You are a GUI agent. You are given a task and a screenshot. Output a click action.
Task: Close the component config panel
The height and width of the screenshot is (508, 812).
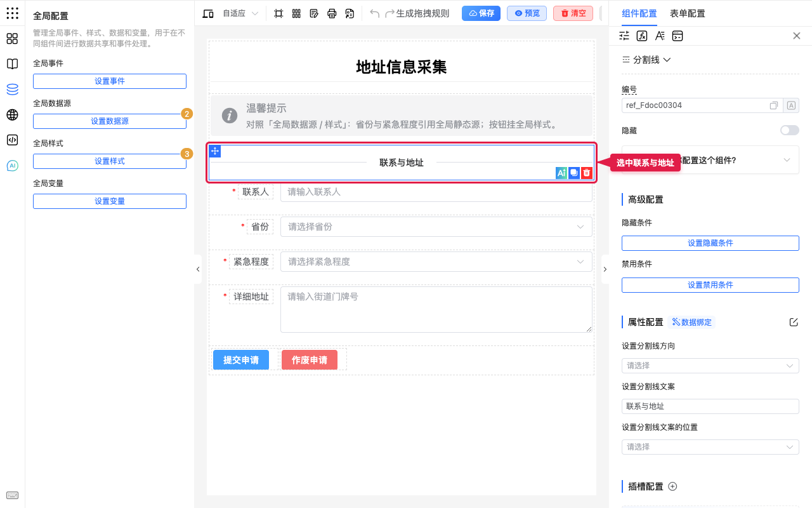click(x=797, y=36)
